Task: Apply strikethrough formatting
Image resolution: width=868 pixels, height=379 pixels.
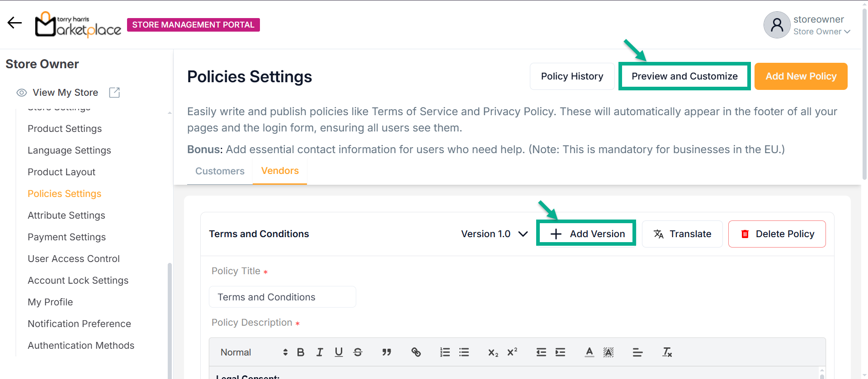Action: 358,352
